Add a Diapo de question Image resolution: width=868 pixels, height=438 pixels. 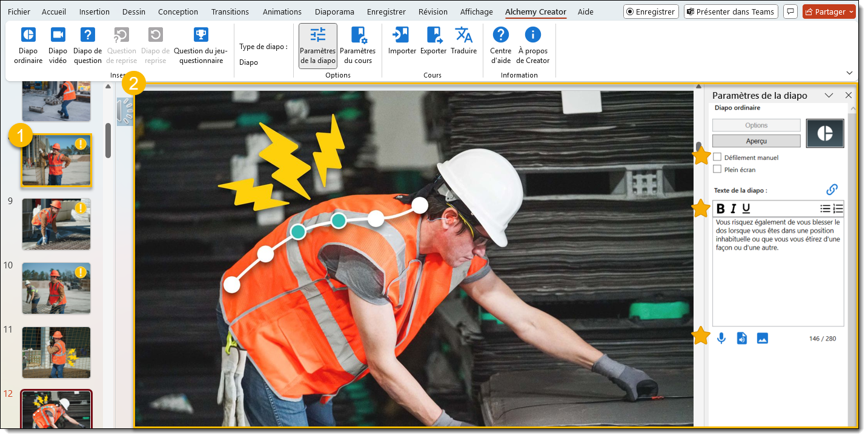pyautogui.click(x=87, y=45)
